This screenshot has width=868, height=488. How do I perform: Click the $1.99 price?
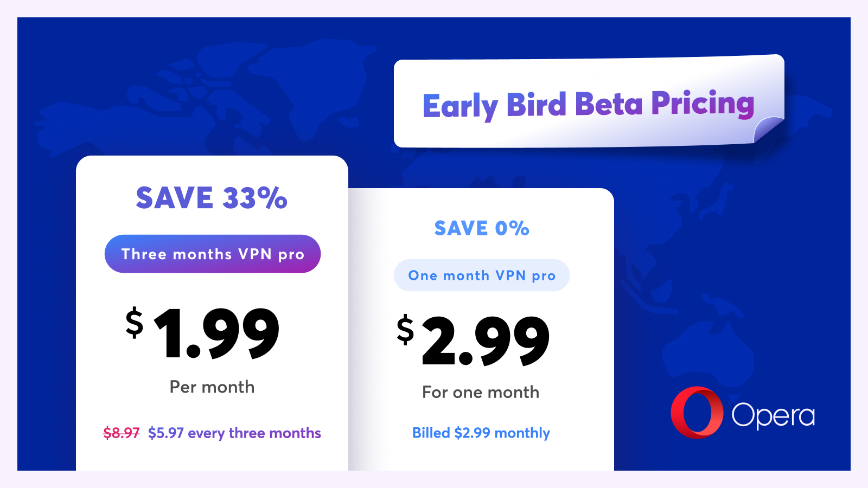202,332
